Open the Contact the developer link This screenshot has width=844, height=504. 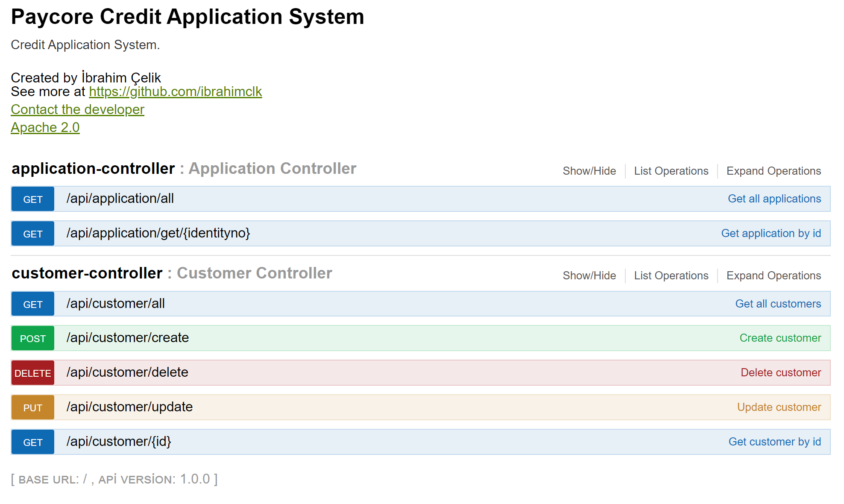coord(77,109)
